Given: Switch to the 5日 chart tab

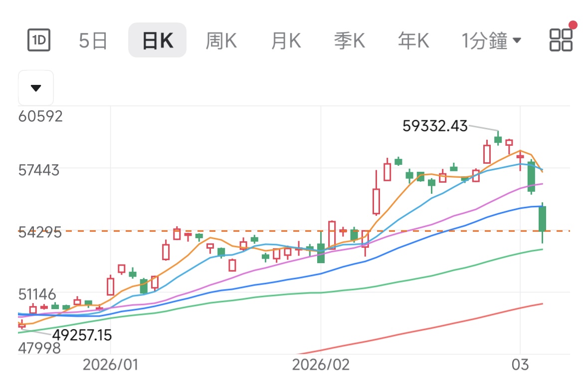Looking at the screenshot, I should (93, 40).
